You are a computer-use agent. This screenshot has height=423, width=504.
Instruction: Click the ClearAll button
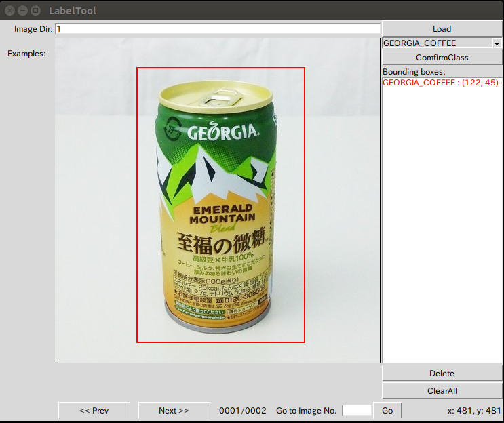point(442,391)
